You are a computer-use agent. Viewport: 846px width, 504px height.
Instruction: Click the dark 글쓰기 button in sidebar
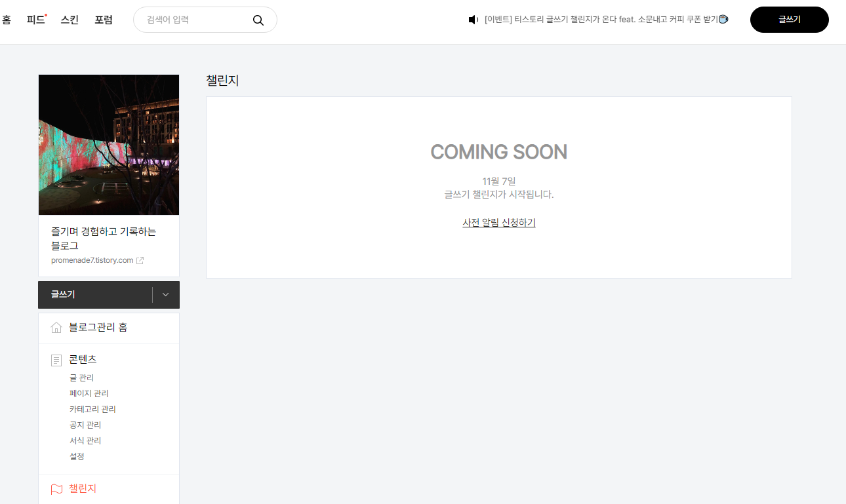[x=95, y=295]
